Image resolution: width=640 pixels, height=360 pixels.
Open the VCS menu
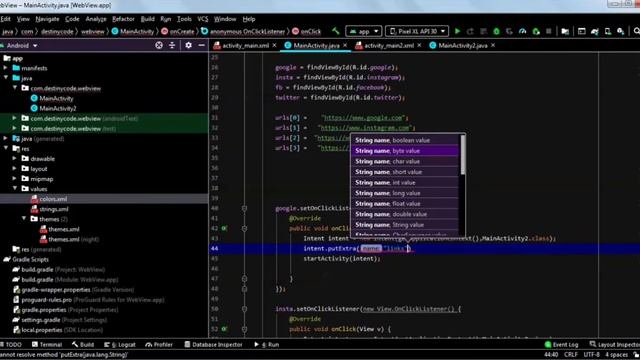click(202, 19)
